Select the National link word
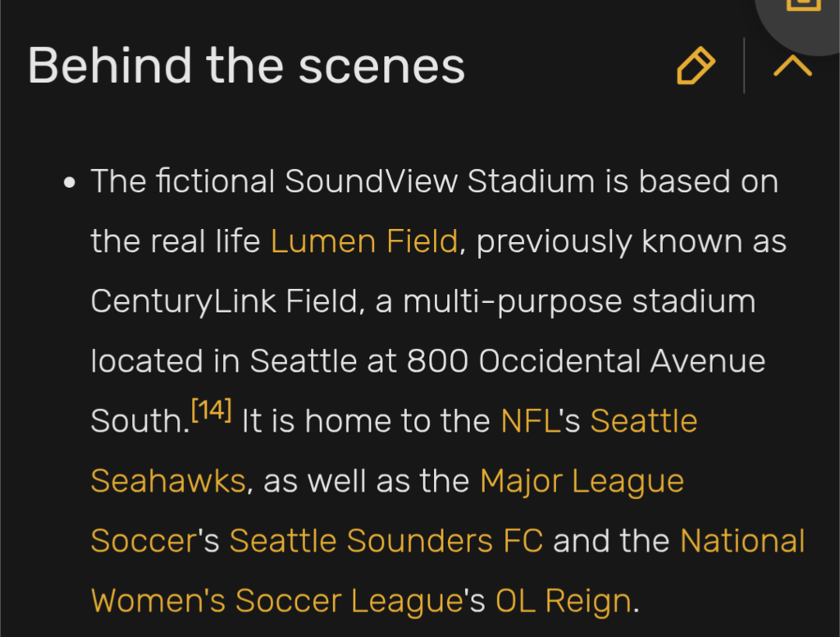 pyautogui.click(x=742, y=540)
